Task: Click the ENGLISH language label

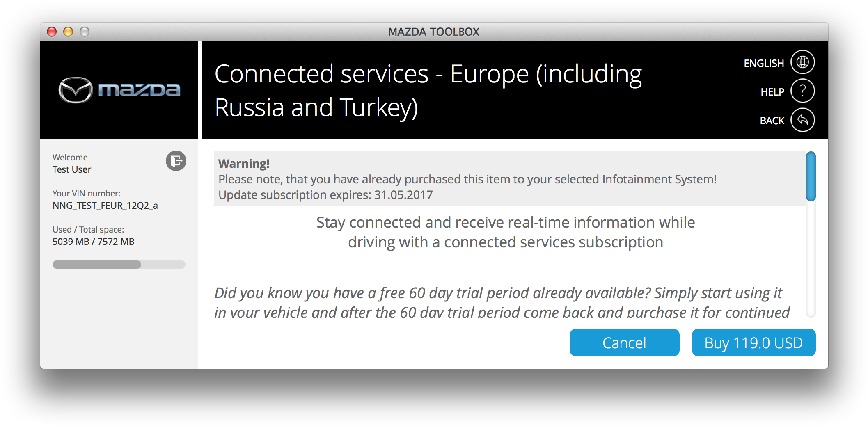Action: [764, 63]
